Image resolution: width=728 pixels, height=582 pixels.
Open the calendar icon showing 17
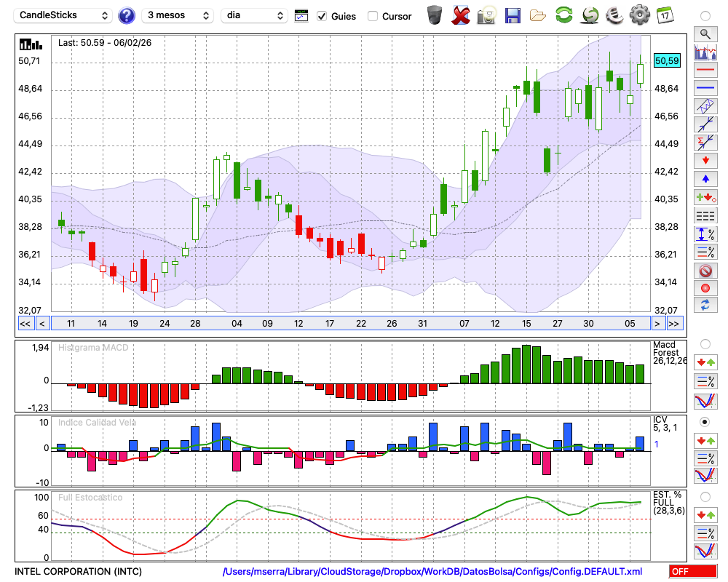click(664, 15)
